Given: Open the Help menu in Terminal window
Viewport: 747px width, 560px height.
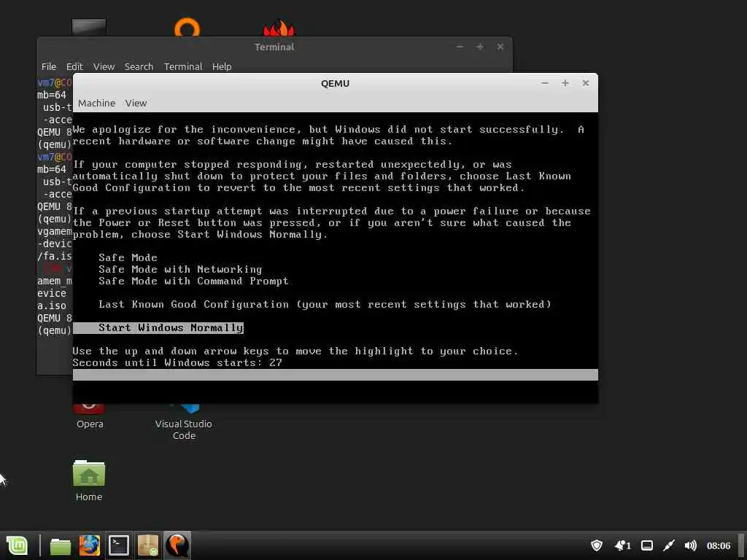Looking at the screenshot, I should coord(222,66).
